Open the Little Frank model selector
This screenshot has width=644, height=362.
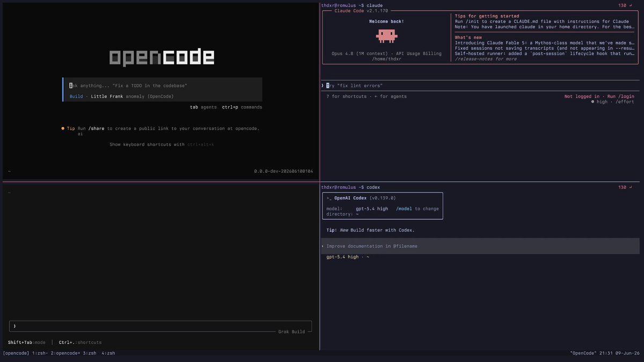(x=107, y=97)
